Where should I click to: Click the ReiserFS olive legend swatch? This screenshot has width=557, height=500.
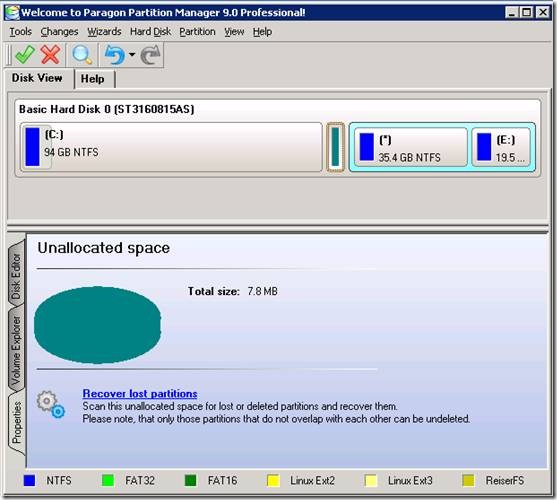(468, 480)
